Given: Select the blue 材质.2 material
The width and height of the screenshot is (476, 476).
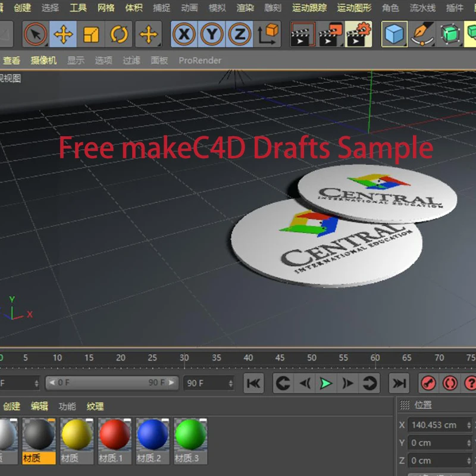Looking at the screenshot, I should coord(153,441).
